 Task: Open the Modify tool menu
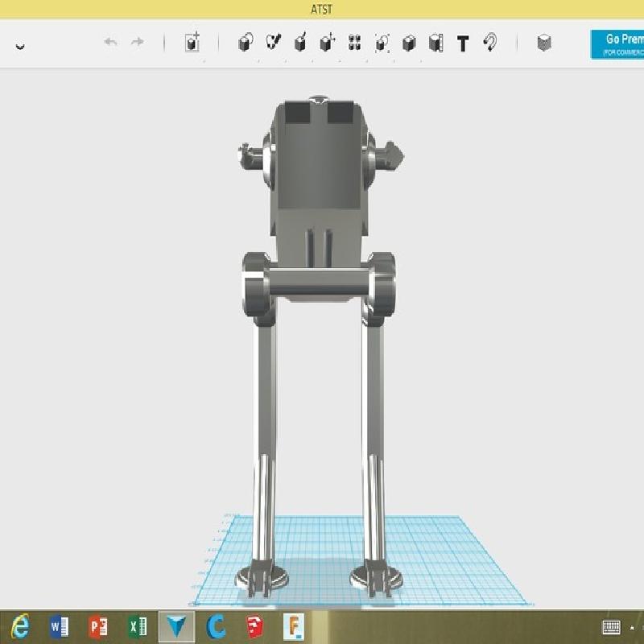point(328,42)
